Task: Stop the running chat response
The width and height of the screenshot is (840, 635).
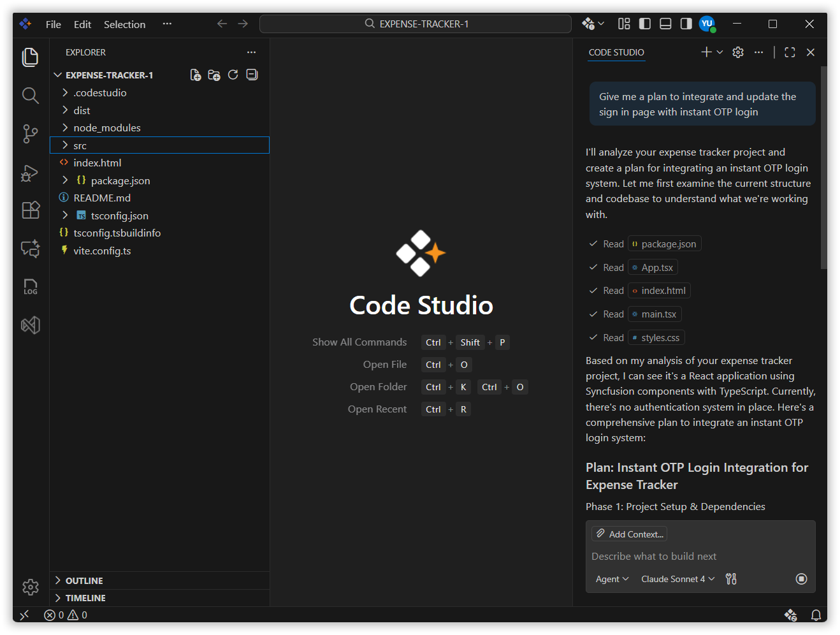Action: point(801,579)
